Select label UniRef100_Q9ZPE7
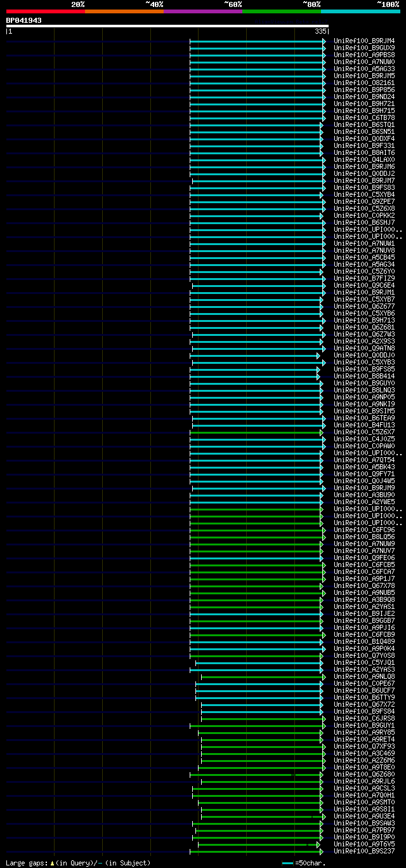The image size is (406, 868). [x=364, y=202]
